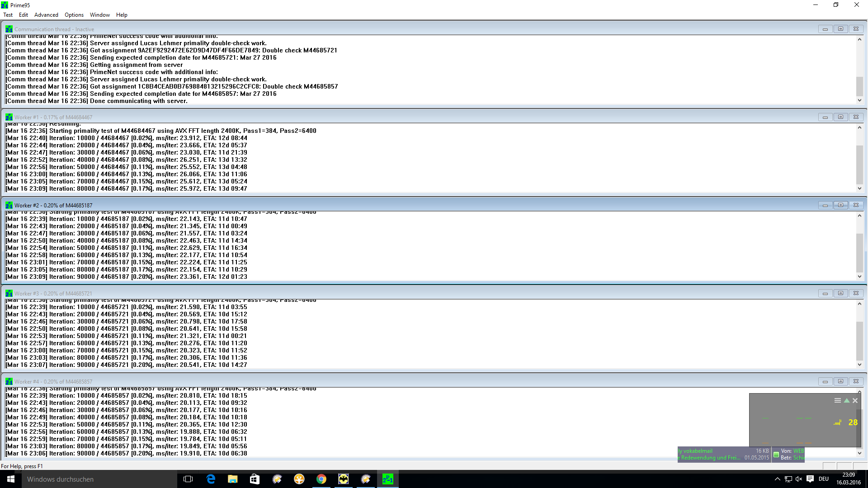
Task: Expand hidden system tray icons chevron
Action: pos(777,479)
